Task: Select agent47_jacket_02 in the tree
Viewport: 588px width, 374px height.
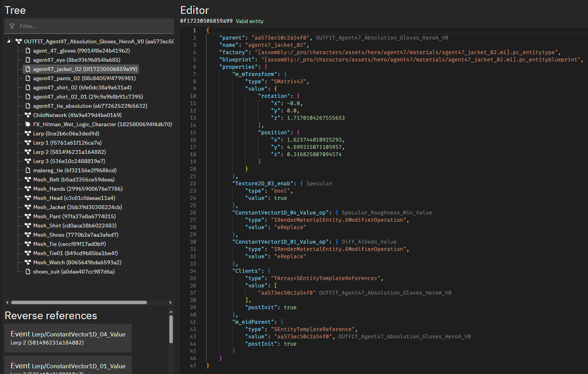Action: [x=81, y=69]
